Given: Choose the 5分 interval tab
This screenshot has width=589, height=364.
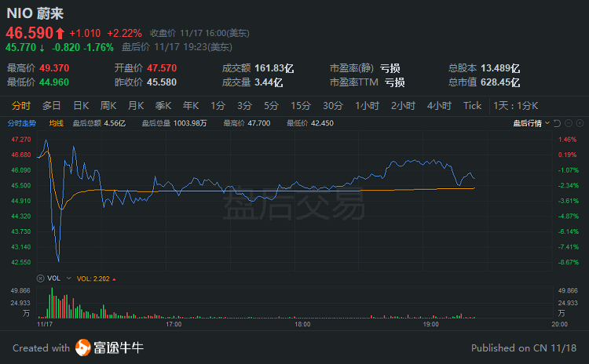Looking at the screenshot, I should 271,106.
